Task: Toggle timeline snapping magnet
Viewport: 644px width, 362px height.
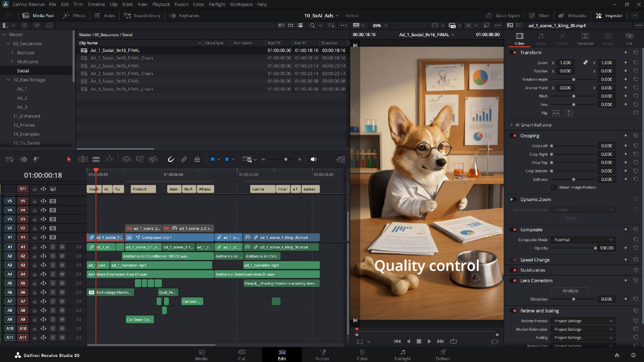Action: pyautogui.click(x=171, y=159)
